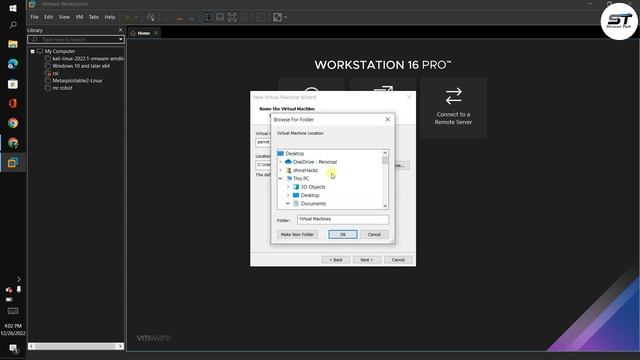Viewport: 640px width, 360px height.
Task: Open Office from the taskbar
Action: pyautogui.click(x=13, y=104)
